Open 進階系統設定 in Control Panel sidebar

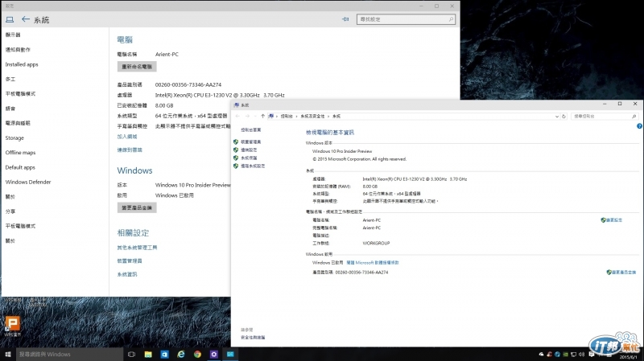click(x=253, y=166)
